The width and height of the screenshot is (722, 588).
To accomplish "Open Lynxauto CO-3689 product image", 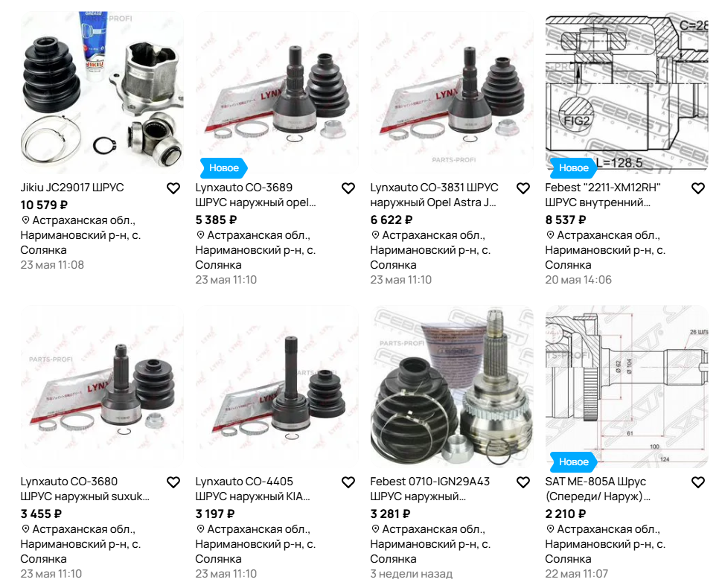I will click(x=277, y=92).
